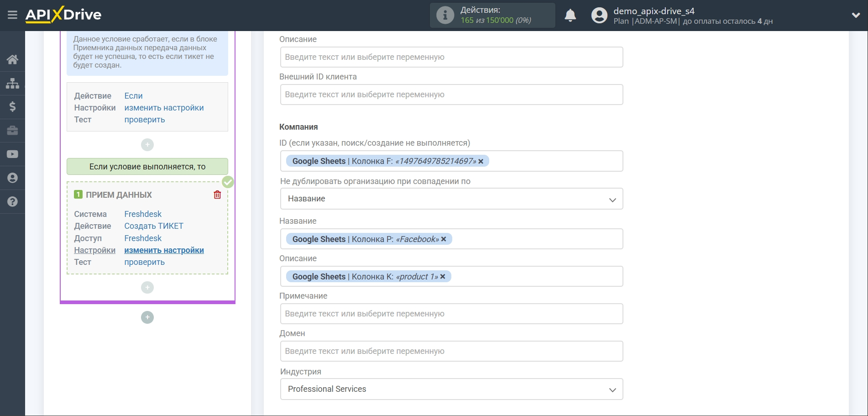Click изменить настройки under Если action

point(164,108)
